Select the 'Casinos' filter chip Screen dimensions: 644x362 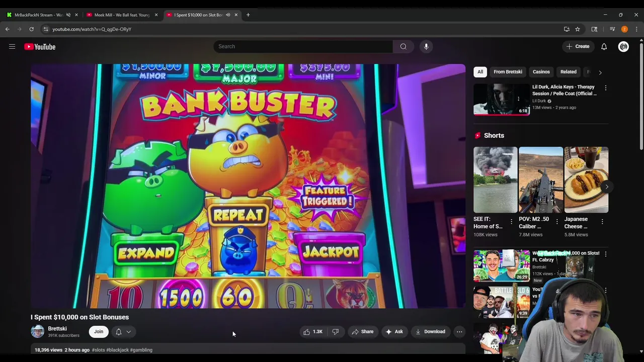tap(541, 72)
